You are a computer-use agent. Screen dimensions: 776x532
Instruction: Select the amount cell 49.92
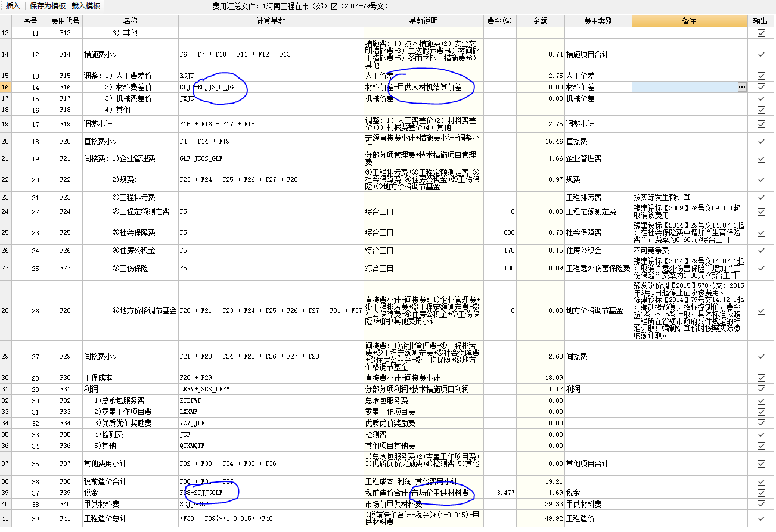click(540, 518)
